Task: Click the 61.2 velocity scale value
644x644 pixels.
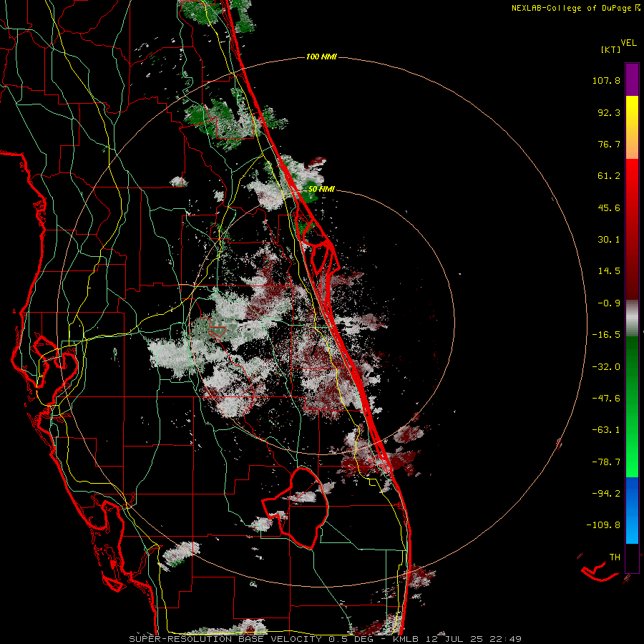Action: [x=609, y=176]
